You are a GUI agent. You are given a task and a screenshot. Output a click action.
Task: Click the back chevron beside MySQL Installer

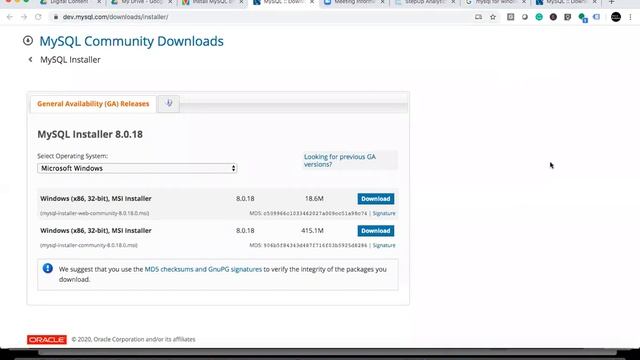click(x=30, y=60)
